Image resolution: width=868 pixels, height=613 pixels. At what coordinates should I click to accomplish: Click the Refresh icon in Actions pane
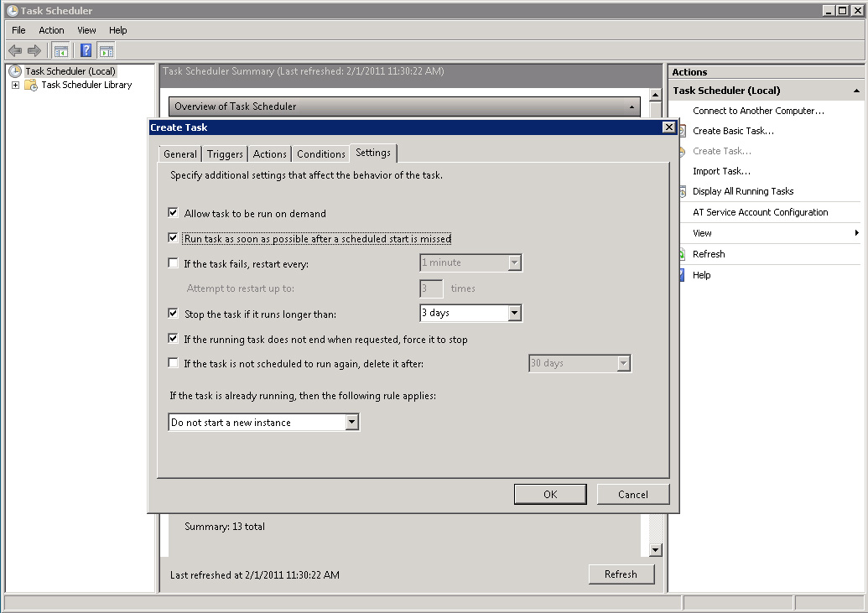click(683, 254)
